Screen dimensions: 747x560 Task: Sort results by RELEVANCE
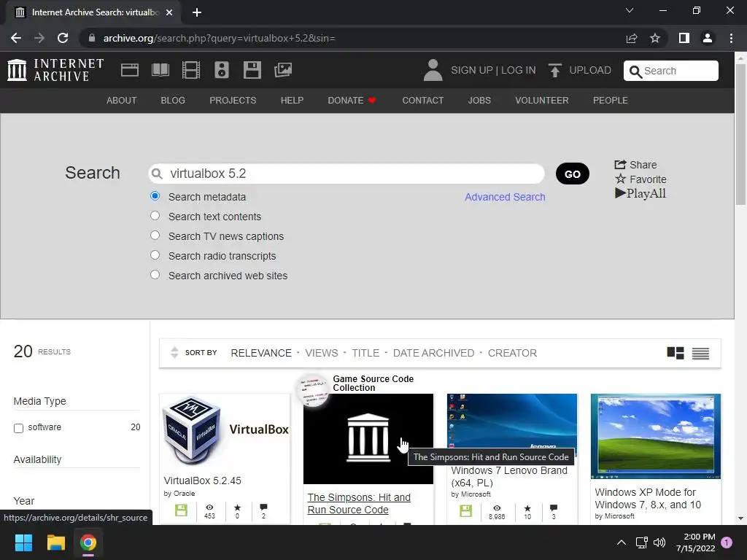pos(261,353)
